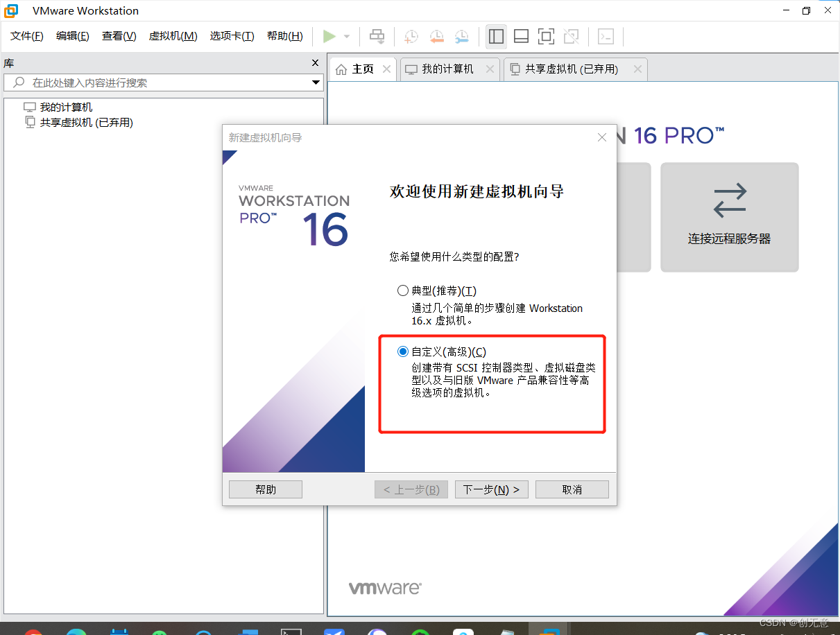Click the send Ctrl+Alt+Del toolbar icon
The image size is (840, 635).
(x=377, y=36)
